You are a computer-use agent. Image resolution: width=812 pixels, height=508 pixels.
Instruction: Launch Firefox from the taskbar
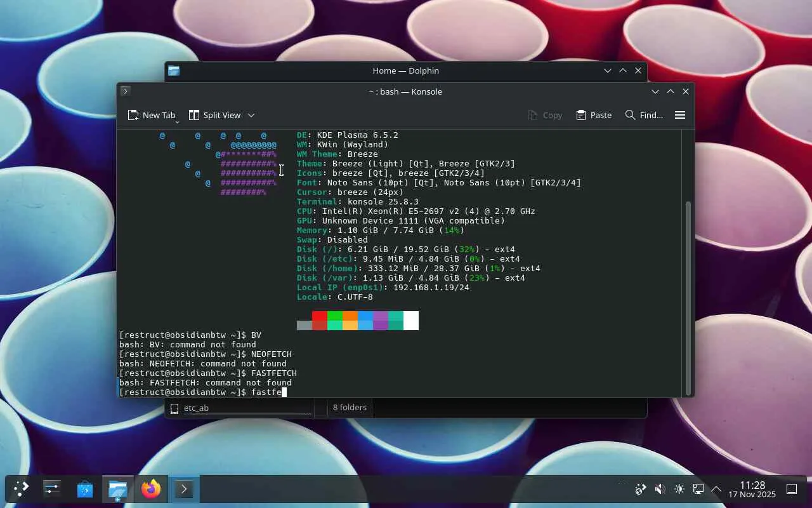[151, 489]
